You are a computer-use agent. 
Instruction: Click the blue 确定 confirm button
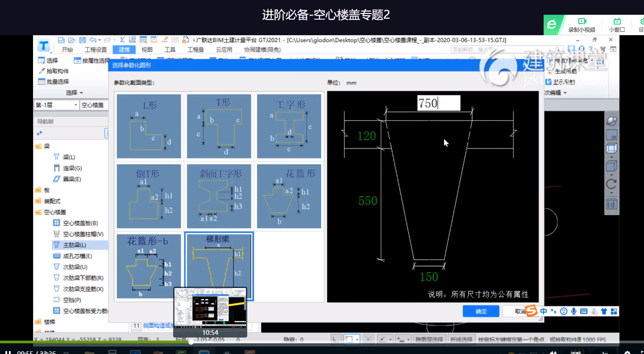coord(481,311)
